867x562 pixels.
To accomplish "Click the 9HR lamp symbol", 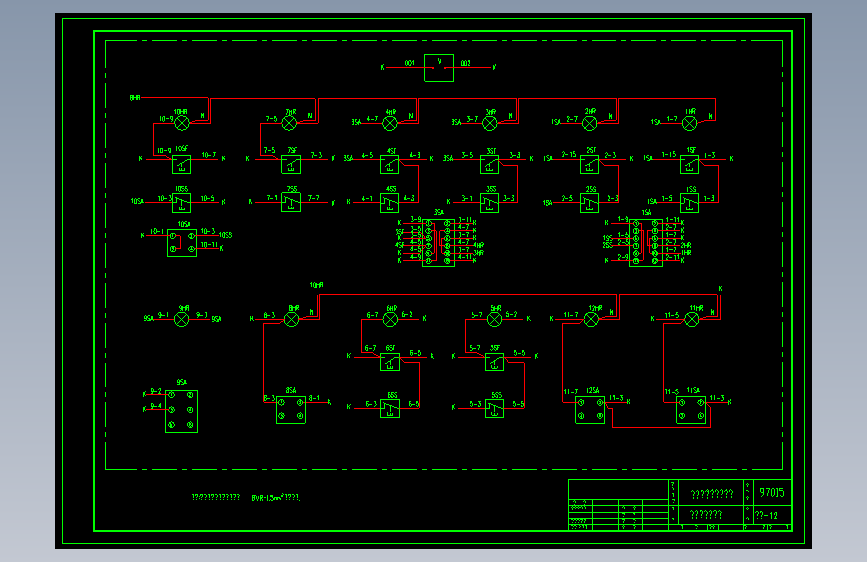I will [x=182, y=319].
